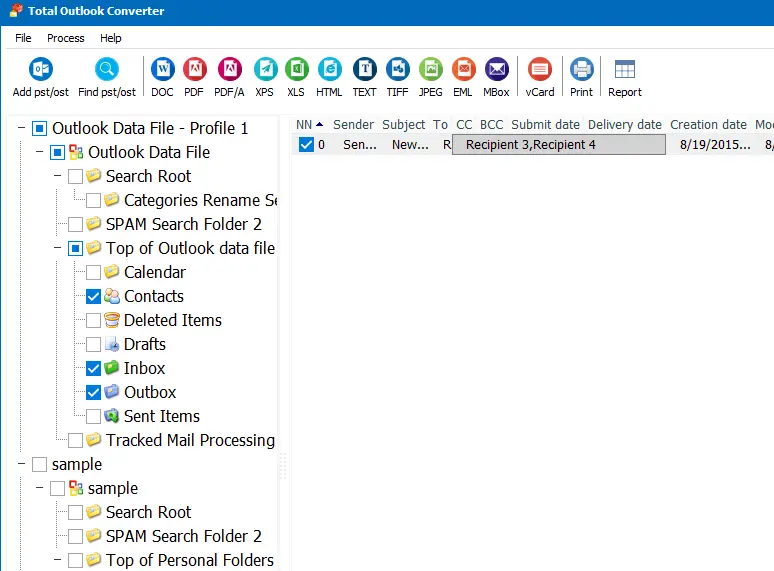Viewport: 774px width, 571px height.
Task: Click the Outlook Data File store icon
Action: point(76,152)
